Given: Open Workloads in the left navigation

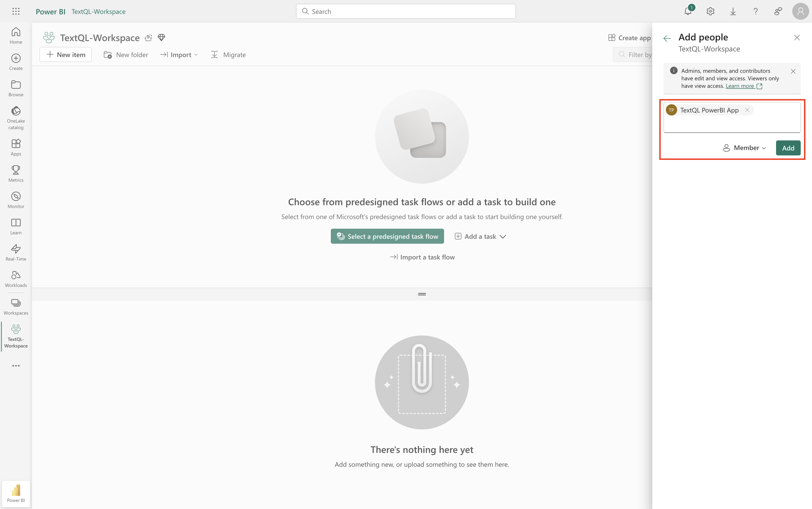Looking at the screenshot, I should point(16,279).
